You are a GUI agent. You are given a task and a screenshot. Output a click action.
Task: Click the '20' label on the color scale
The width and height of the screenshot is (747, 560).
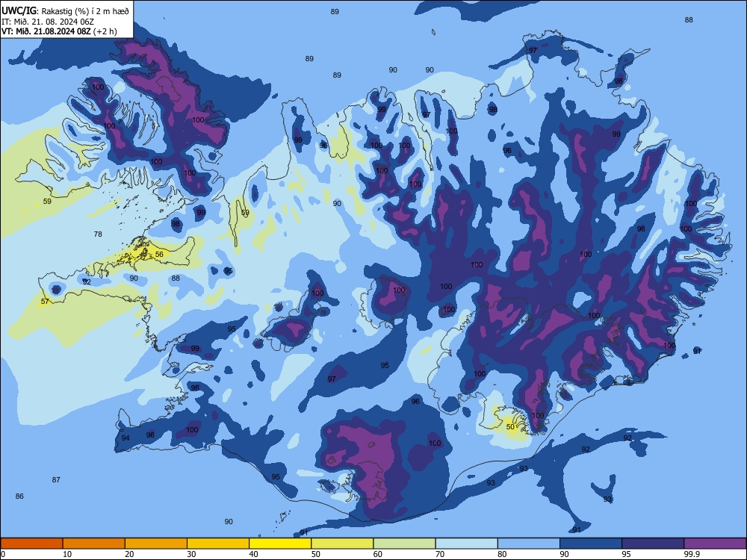(x=129, y=554)
